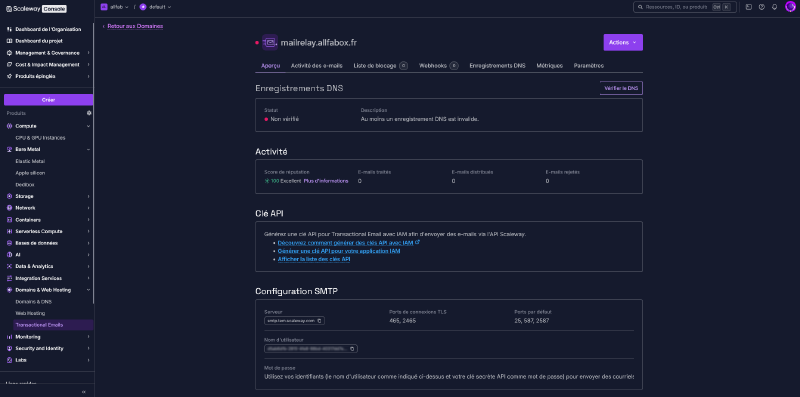Open the console panel icon near help
This screenshot has width=800, height=397.
pos(749,7)
